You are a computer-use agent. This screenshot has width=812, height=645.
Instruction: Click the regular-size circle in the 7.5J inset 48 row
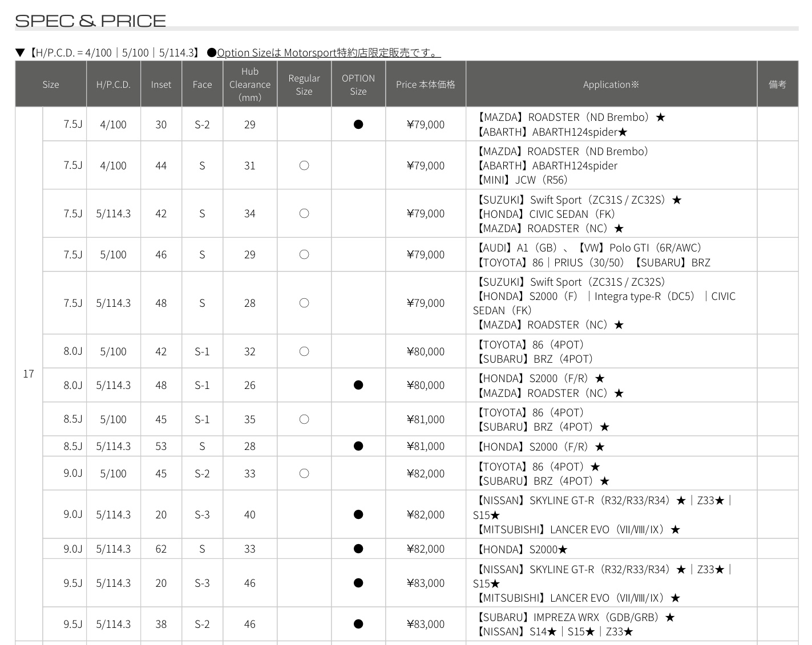click(x=304, y=303)
